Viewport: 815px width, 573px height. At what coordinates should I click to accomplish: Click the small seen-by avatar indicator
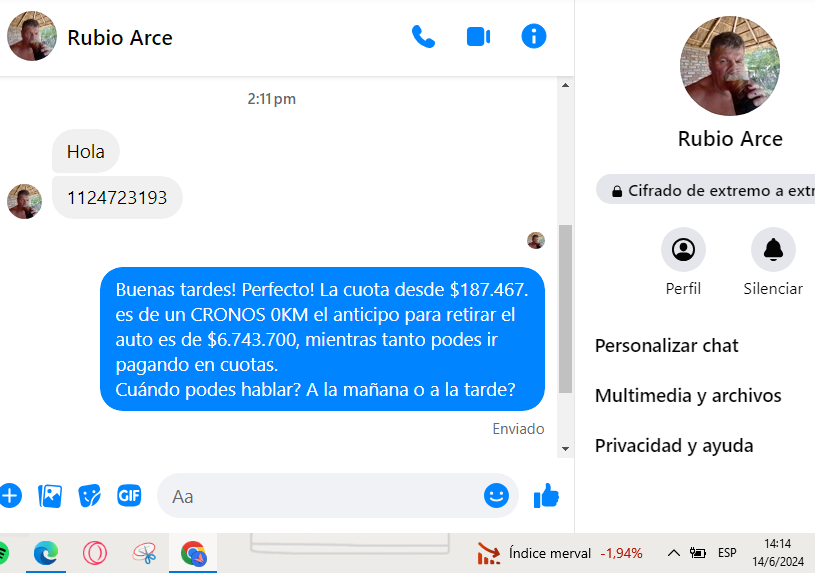(x=536, y=240)
